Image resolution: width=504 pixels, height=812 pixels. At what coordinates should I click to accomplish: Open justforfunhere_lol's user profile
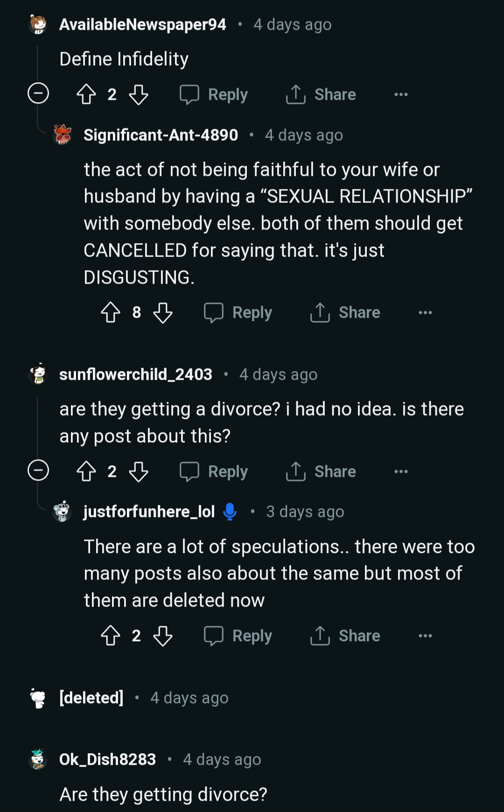pyautogui.click(x=149, y=511)
